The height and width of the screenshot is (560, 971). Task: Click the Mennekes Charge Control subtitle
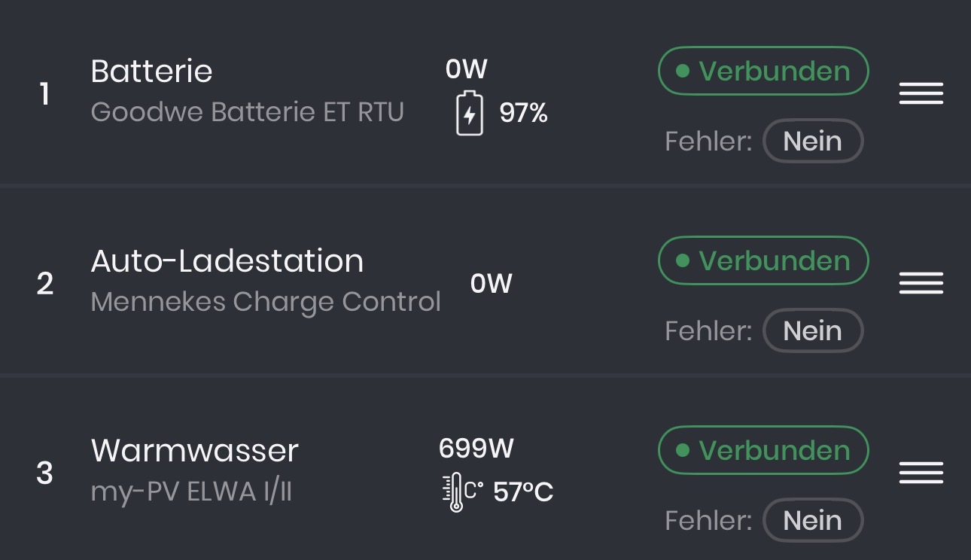tap(266, 302)
